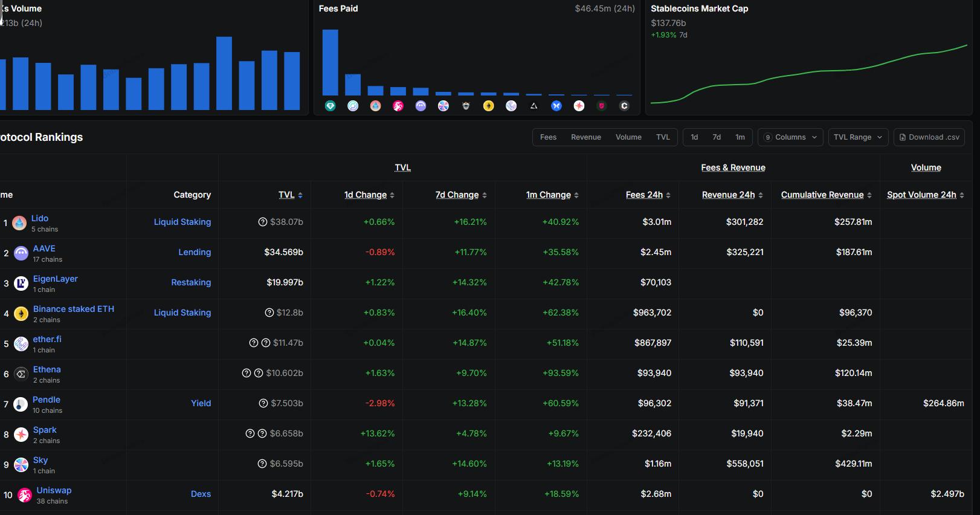This screenshot has height=515, width=980.
Task: Click the blue Morpho butterfly logo under Fees Paid chart
Action: (556, 106)
